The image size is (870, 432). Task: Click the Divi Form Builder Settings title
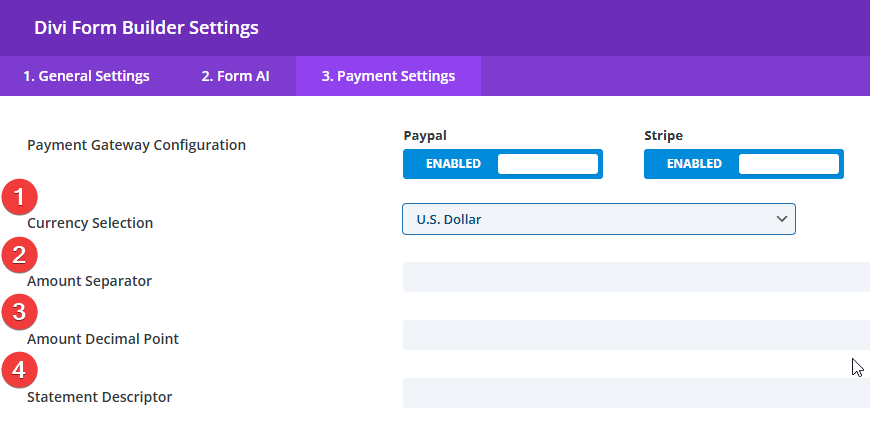146,28
